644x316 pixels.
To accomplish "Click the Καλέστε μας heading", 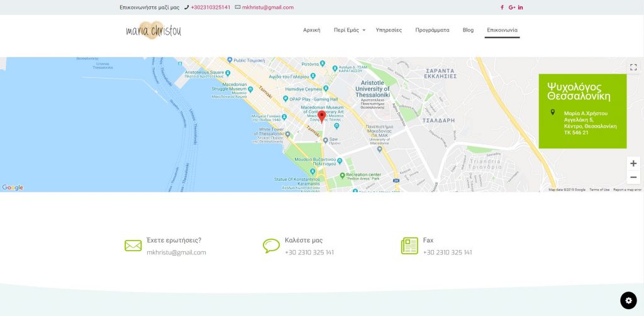I will click(304, 241).
